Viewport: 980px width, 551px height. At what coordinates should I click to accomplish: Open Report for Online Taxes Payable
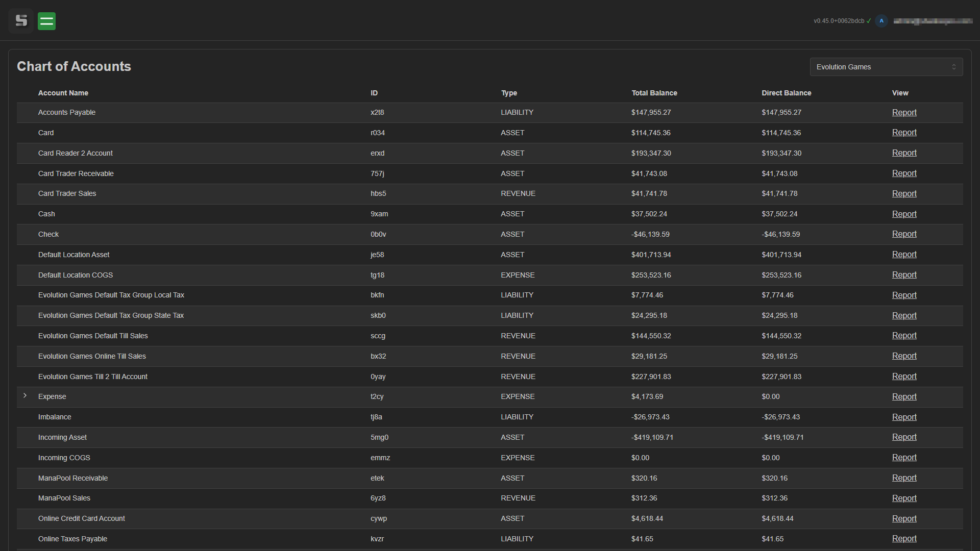click(904, 539)
